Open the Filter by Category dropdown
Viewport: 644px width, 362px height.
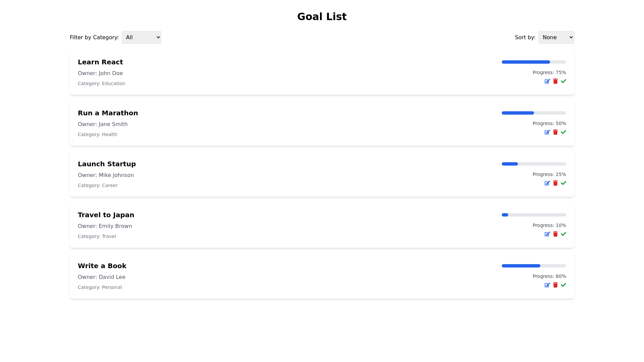(141, 38)
